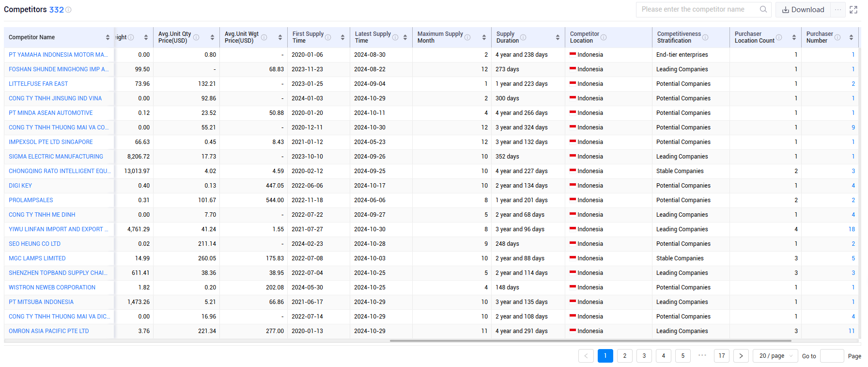Open SEO HEUNG CO LTD link
The image size is (868, 367).
[x=34, y=244]
